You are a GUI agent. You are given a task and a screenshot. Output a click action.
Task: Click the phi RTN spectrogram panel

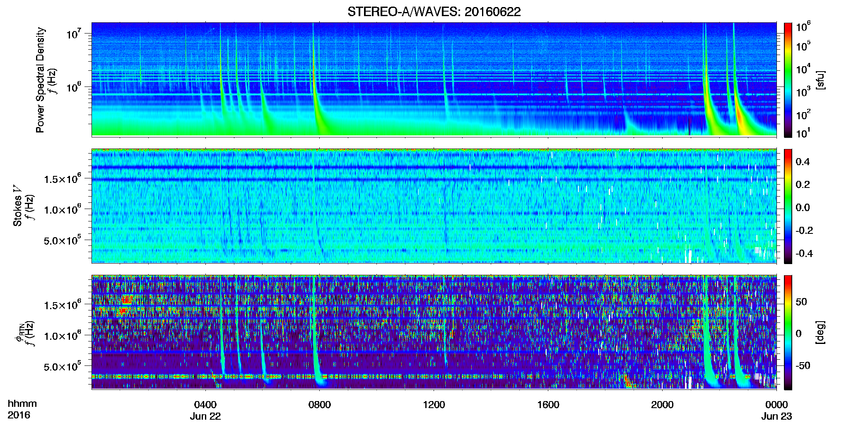(x=434, y=332)
